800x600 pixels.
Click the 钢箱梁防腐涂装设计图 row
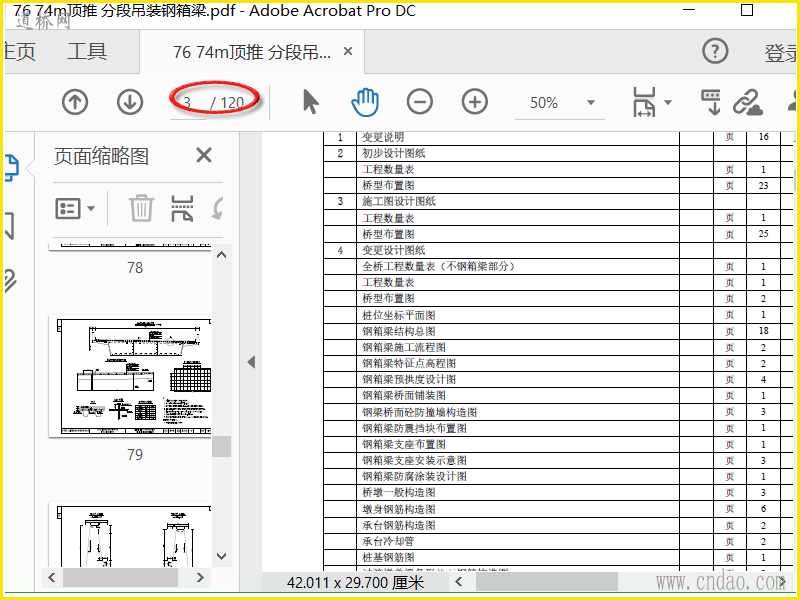(x=558, y=477)
